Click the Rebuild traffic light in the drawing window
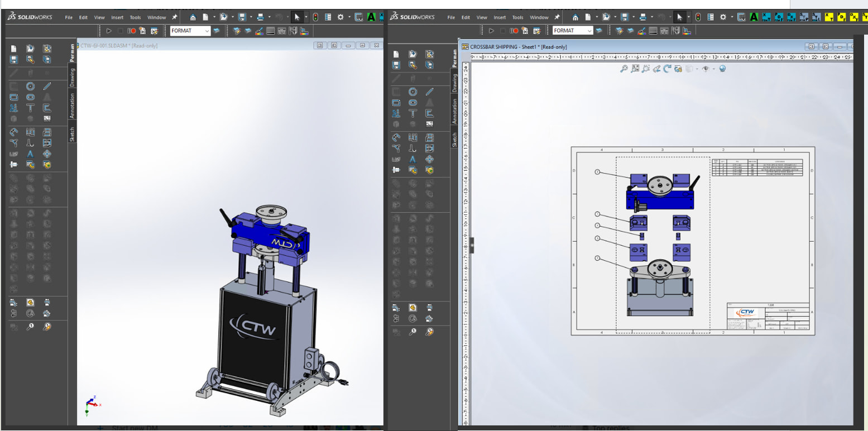The image size is (868, 431). [698, 17]
